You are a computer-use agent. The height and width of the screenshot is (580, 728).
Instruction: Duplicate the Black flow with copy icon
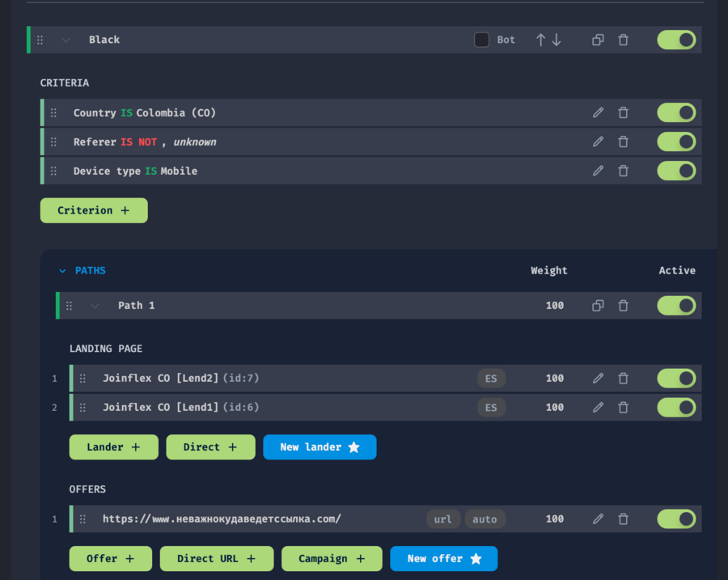click(598, 40)
